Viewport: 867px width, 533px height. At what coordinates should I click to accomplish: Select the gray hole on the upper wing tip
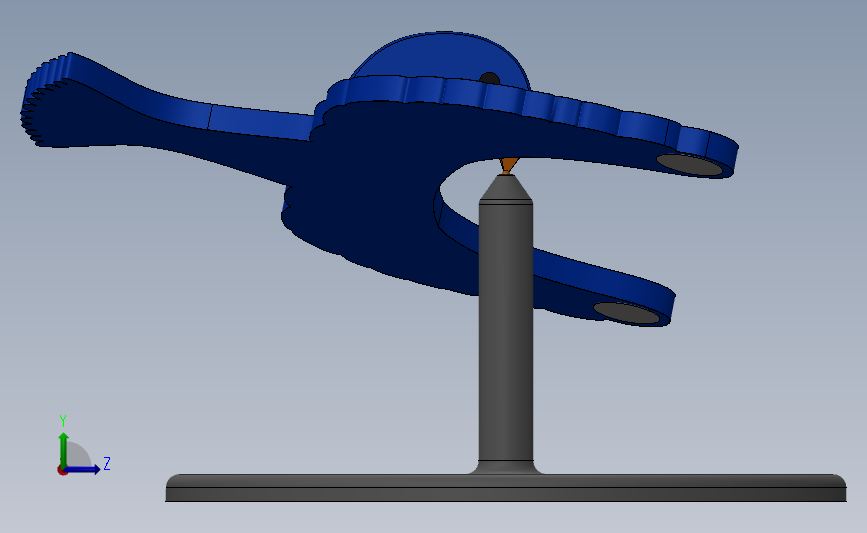[x=690, y=165]
